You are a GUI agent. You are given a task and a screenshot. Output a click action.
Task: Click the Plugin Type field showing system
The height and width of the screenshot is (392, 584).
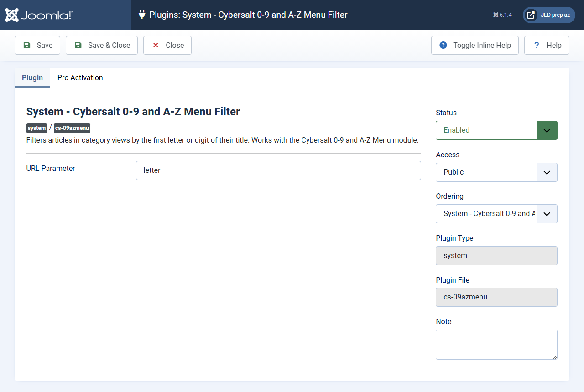point(496,256)
